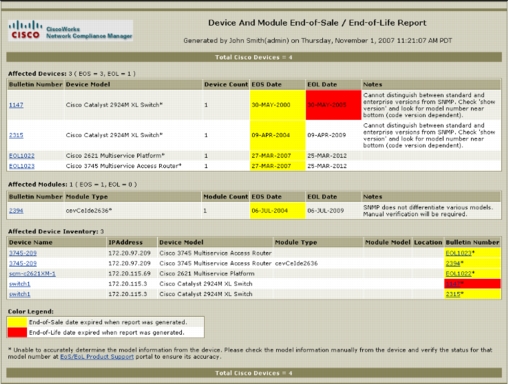510x386 pixels.
Task: Open bulletin 2394 in Affected Modules table
Action: pos(16,211)
